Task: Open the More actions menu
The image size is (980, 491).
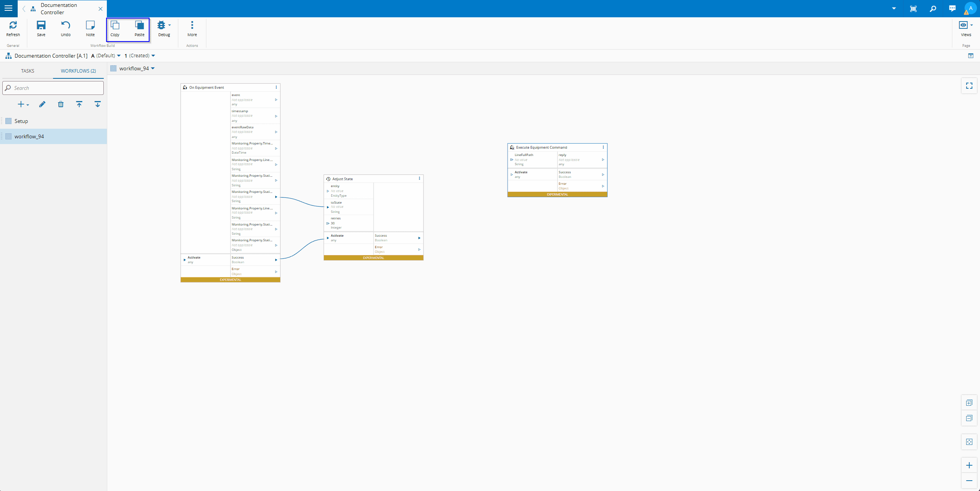Action: tap(192, 28)
